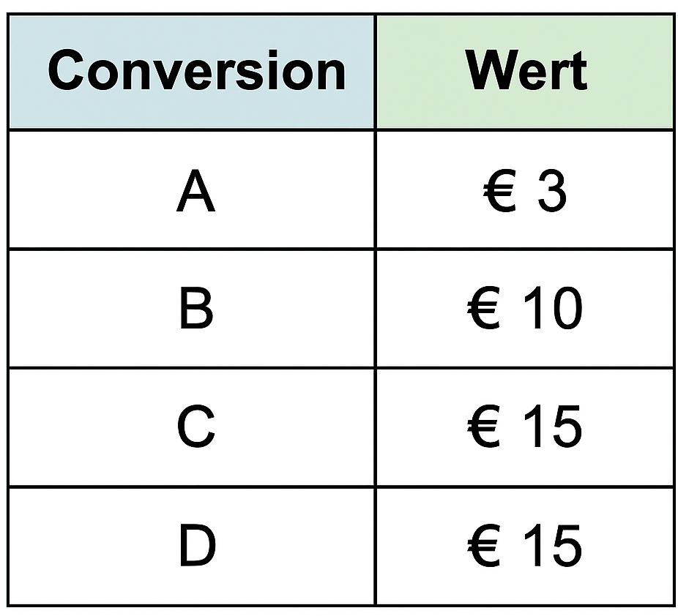678x616 pixels.
Task: Click the number 15 in row D
Action: coord(547,546)
